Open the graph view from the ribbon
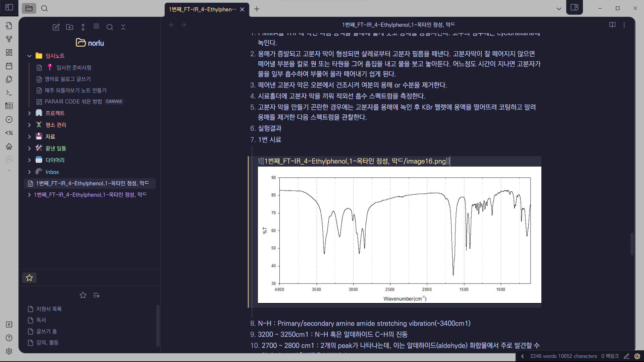Viewport: 644px width, 362px height. (x=9, y=39)
